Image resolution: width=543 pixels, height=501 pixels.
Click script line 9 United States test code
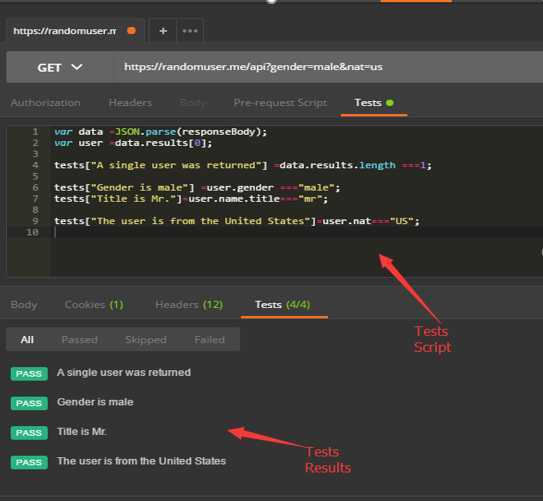point(237,221)
